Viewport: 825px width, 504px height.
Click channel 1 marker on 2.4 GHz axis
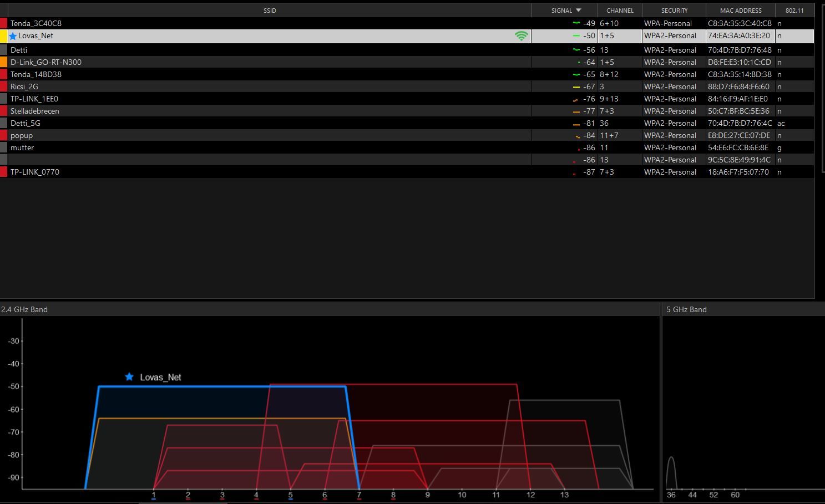pyautogui.click(x=154, y=495)
